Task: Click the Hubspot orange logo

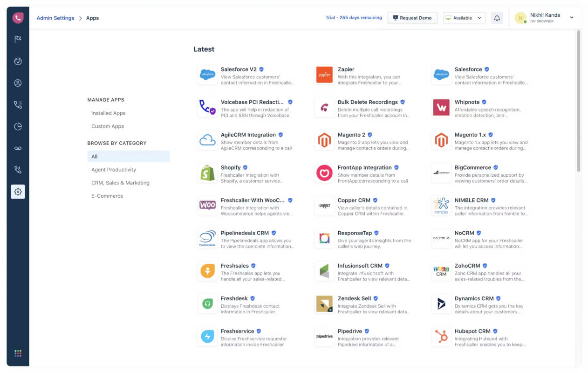Action: 441,337
